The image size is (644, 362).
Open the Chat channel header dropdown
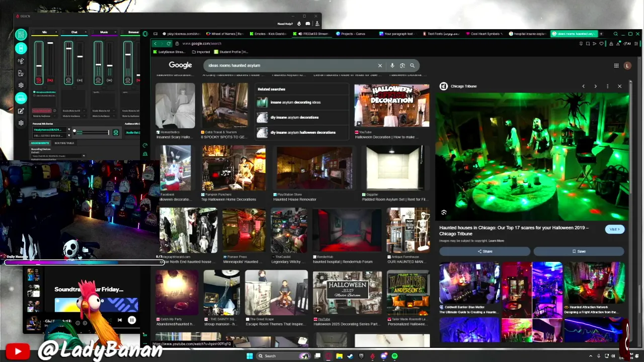coord(85,32)
